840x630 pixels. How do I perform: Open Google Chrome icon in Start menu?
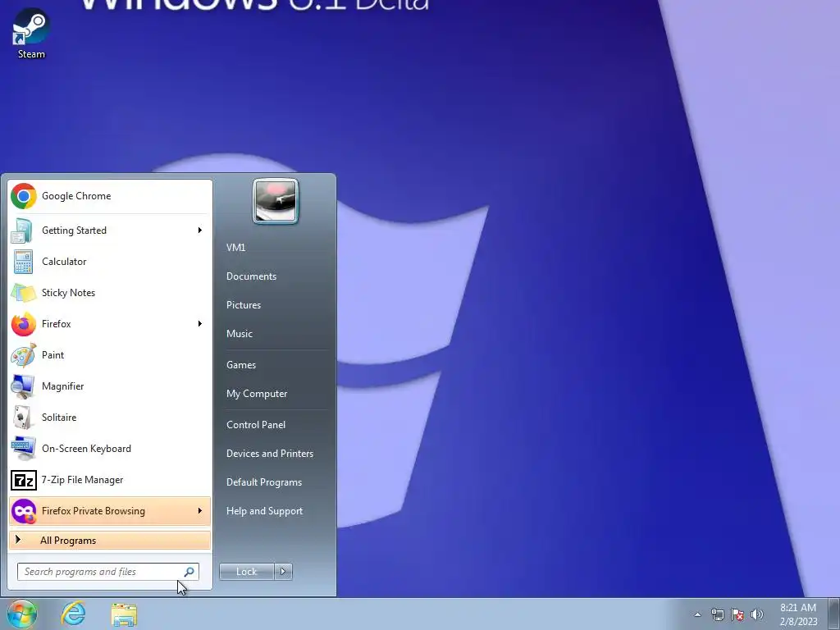tap(24, 196)
